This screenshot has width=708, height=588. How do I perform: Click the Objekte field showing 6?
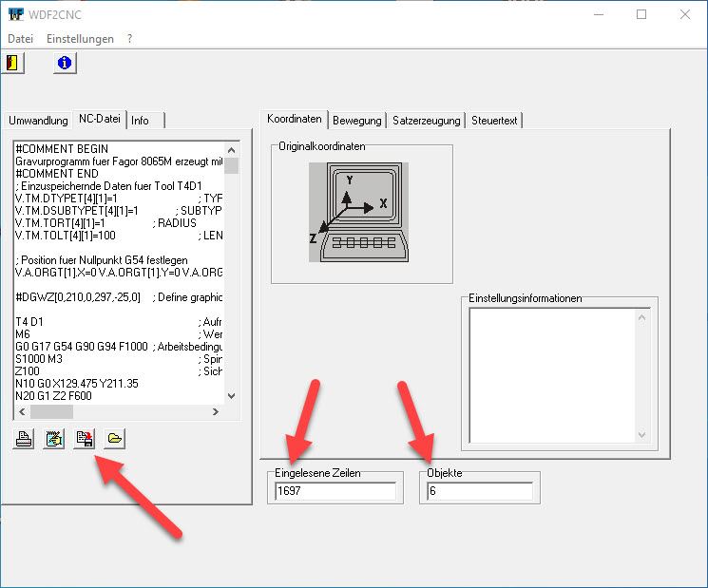[x=480, y=491]
